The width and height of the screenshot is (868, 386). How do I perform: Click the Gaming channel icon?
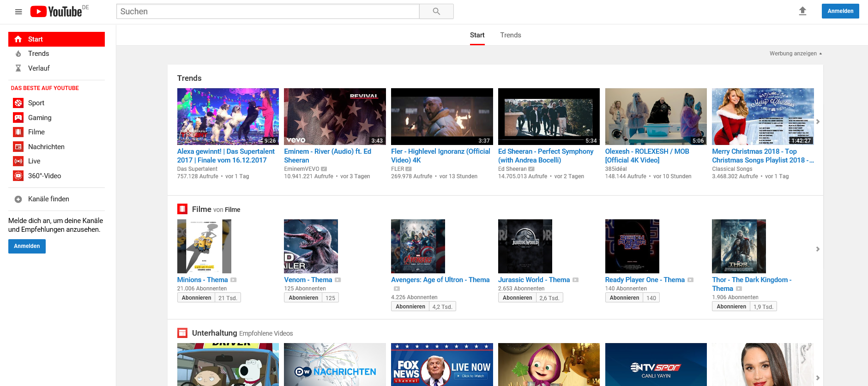pyautogui.click(x=18, y=117)
